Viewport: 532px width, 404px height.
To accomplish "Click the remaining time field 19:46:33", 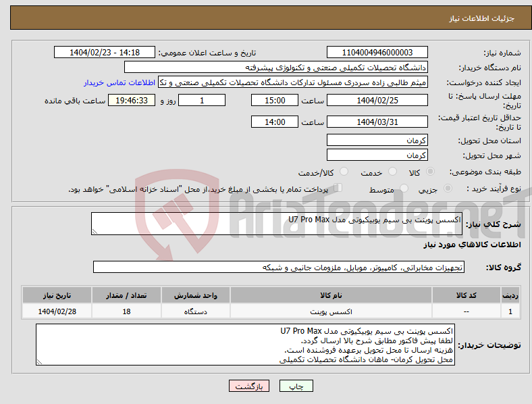I will [132, 100].
